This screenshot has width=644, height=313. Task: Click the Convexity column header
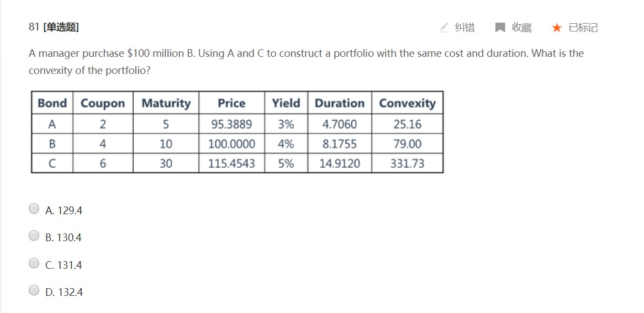click(x=407, y=103)
